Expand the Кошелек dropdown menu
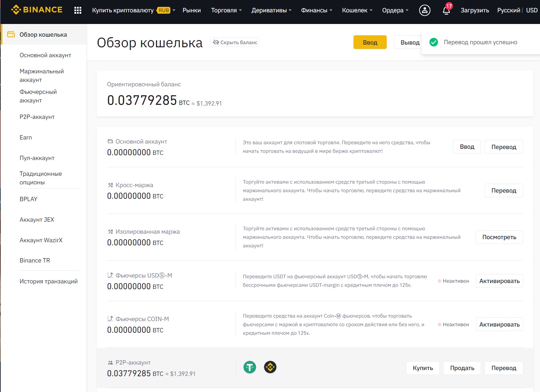Screen dimensions: 540x392 point(357,10)
